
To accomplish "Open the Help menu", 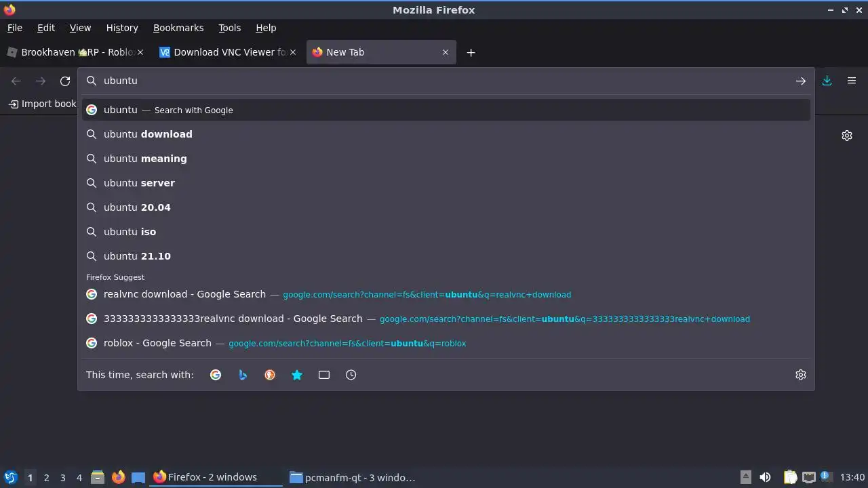I will point(266,28).
